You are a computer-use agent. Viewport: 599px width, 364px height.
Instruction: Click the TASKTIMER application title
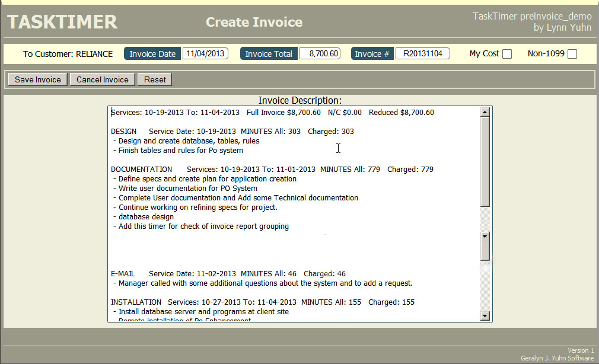tap(62, 22)
